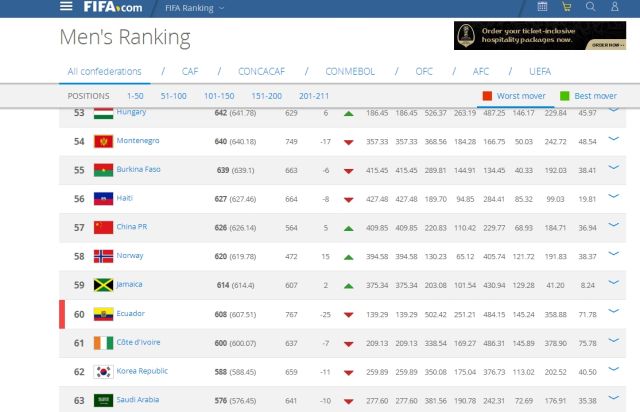Open the hamburger menu beside FIFA.com

(x=67, y=7)
